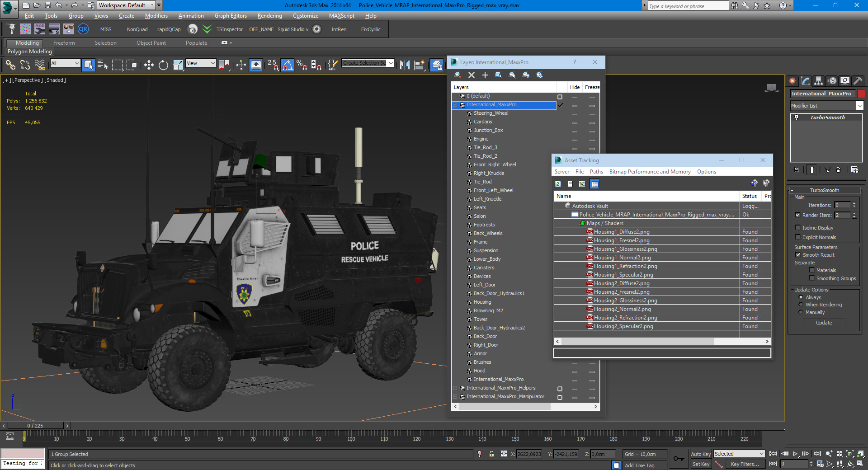Activate the Select Object tool
Viewport: 868px width, 470px height.
click(88, 65)
